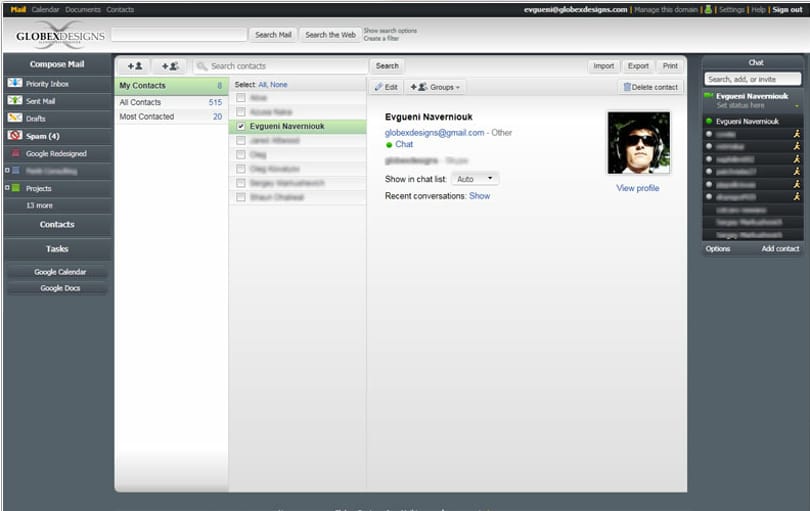Viewport: 810px width, 511px height.
Task: Click Manage this domain link
Action: pos(666,9)
